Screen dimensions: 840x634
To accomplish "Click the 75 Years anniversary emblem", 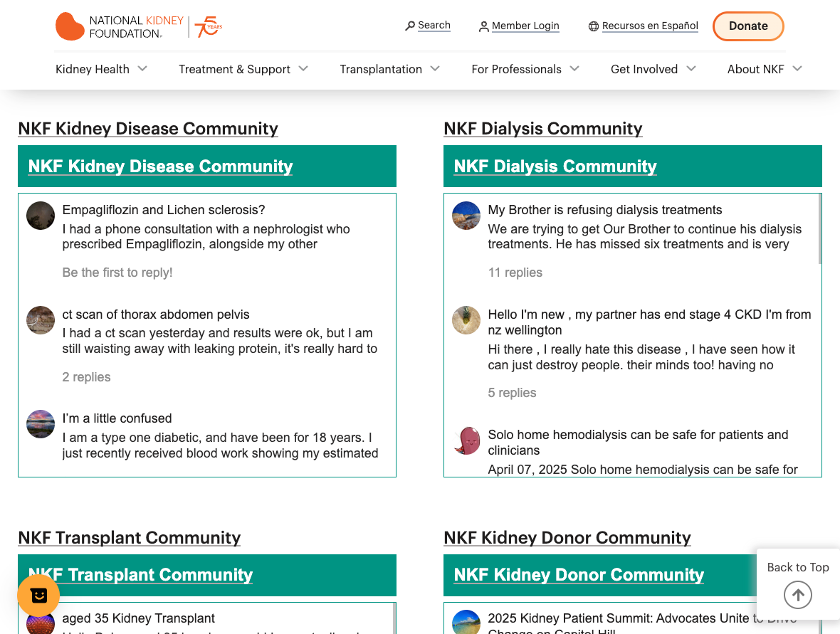I will point(208,26).
